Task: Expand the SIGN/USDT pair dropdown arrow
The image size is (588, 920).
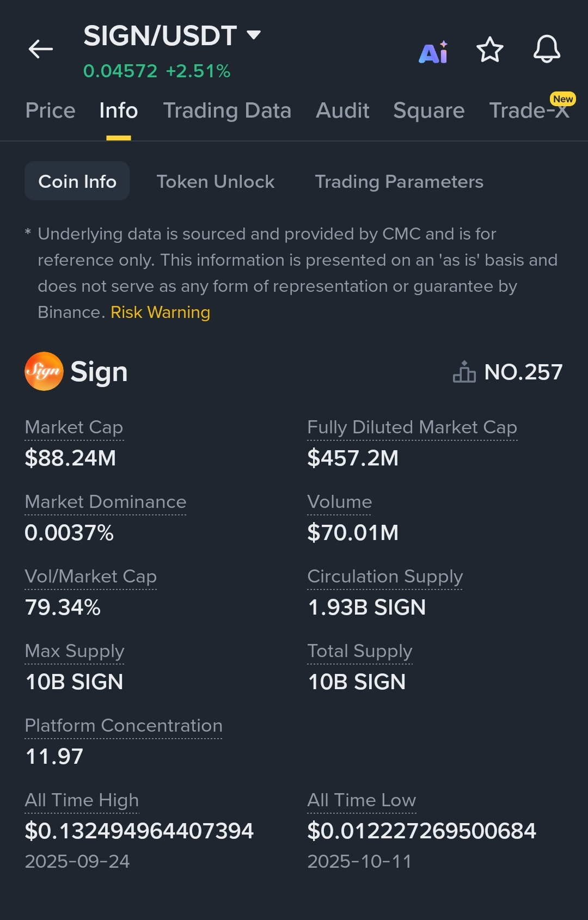Action: (254, 35)
